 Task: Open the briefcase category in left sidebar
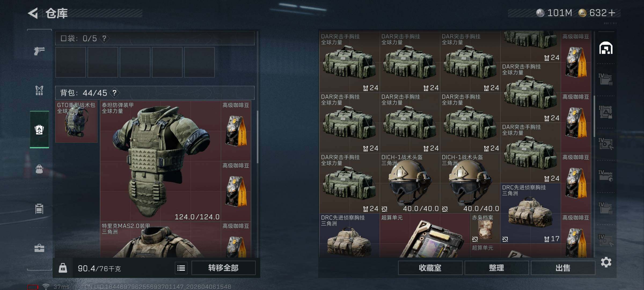point(39,248)
